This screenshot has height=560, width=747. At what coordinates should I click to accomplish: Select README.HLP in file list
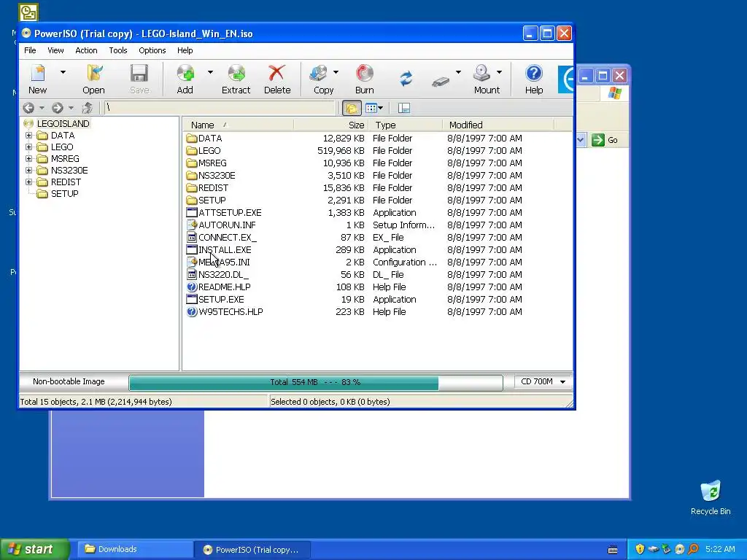coord(224,287)
